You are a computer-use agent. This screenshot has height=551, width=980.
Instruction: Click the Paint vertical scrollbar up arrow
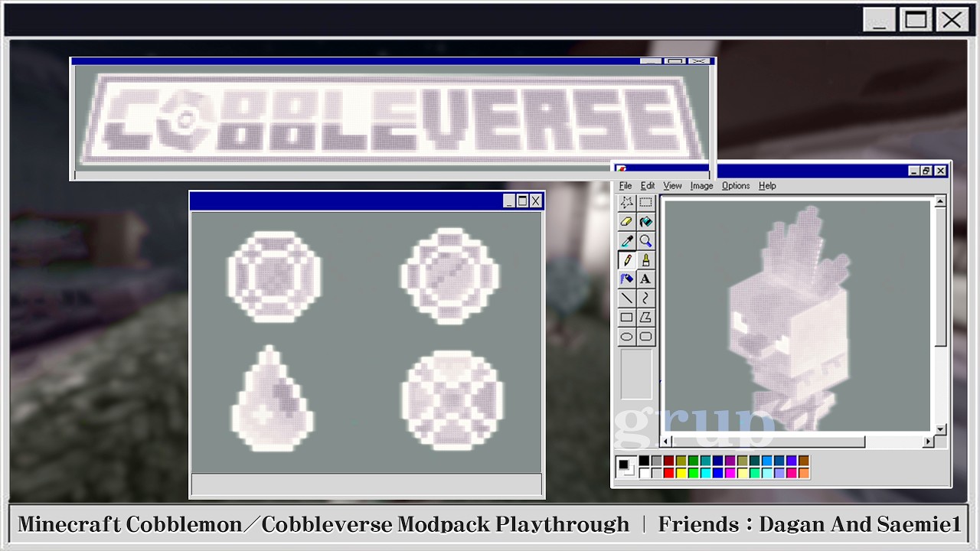(941, 201)
